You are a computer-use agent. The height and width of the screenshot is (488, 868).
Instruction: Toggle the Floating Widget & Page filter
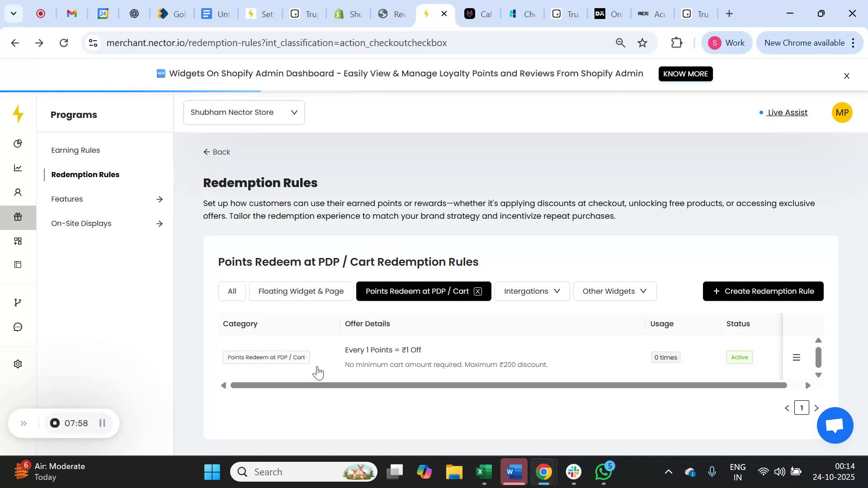coord(301,291)
